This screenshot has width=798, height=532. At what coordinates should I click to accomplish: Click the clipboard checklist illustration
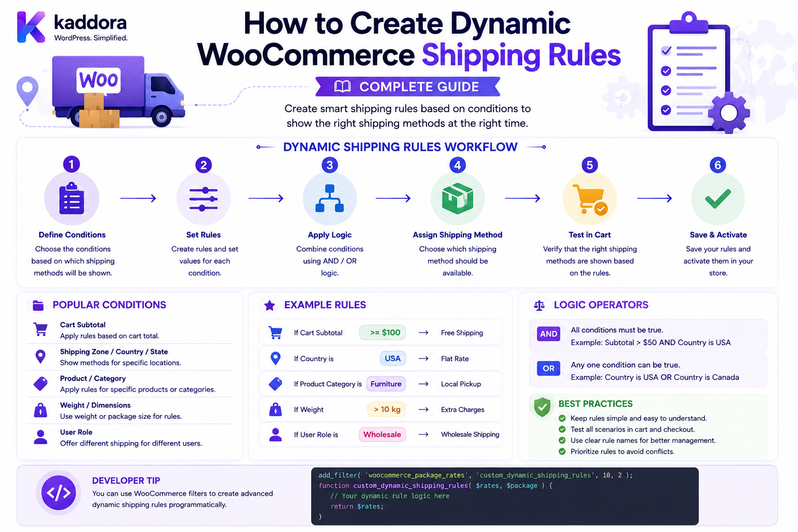[689, 72]
